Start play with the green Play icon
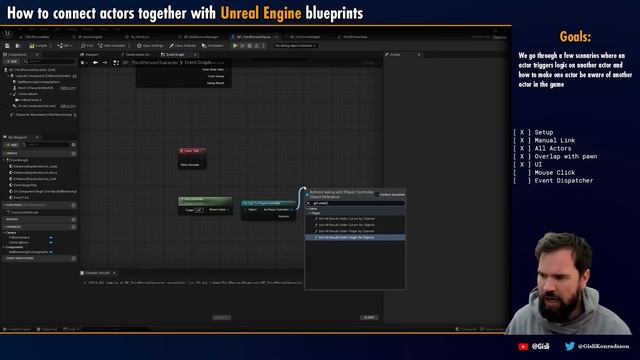640x360 pixels. point(235,46)
